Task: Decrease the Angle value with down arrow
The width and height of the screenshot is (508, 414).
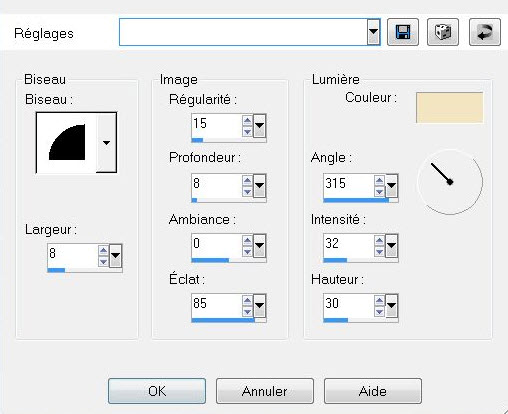Action: (x=379, y=192)
